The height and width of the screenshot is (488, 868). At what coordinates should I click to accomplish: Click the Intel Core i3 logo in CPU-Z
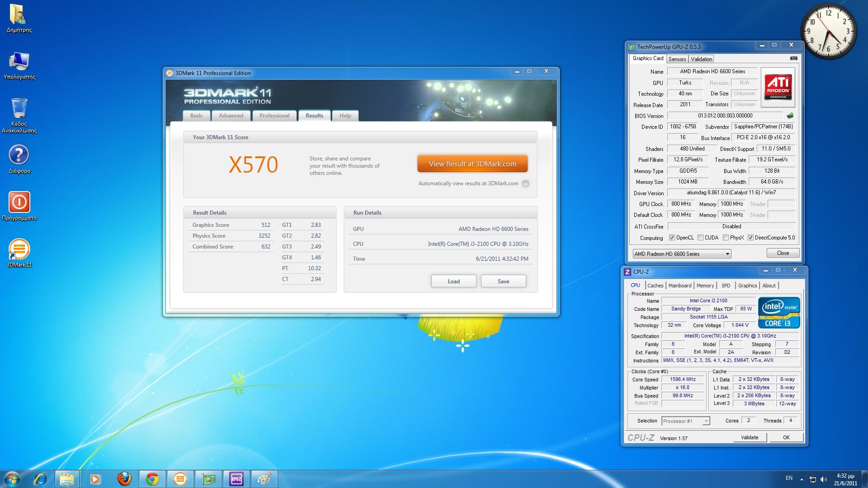[x=779, y=313]
